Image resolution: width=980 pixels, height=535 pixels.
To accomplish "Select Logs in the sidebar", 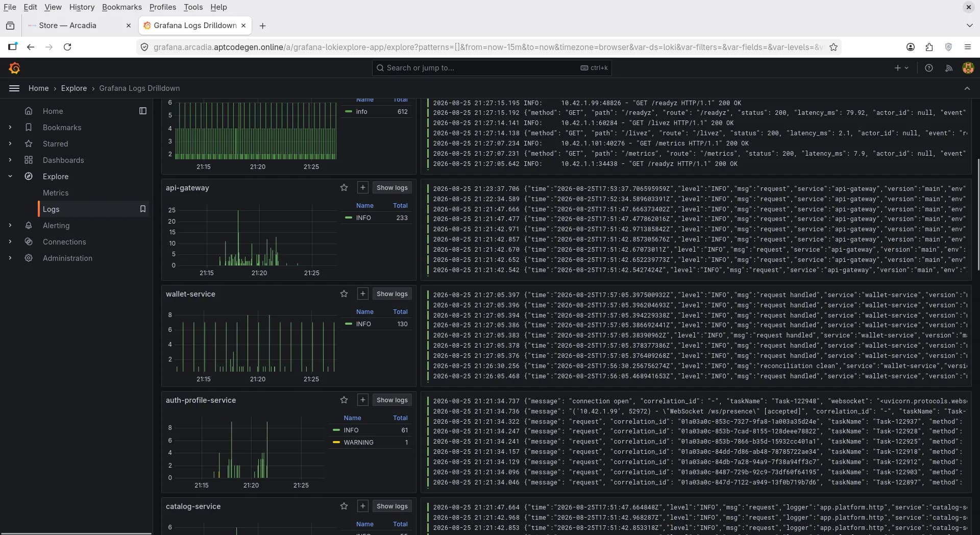I will (51, 209).
